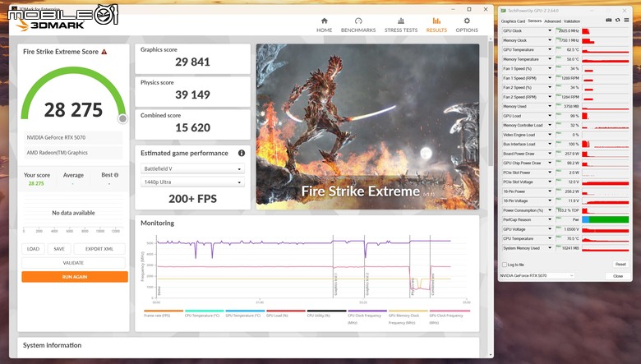The image size is (641, 364).
Task: Open the System Memory Used dropdown arrow
Action: pos(550,248)
